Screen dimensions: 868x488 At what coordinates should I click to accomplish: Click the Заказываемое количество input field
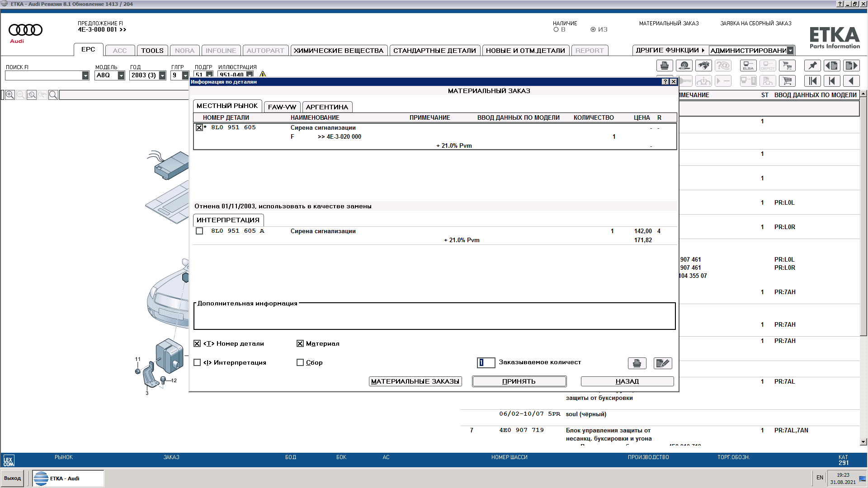[x=486, y=362]
